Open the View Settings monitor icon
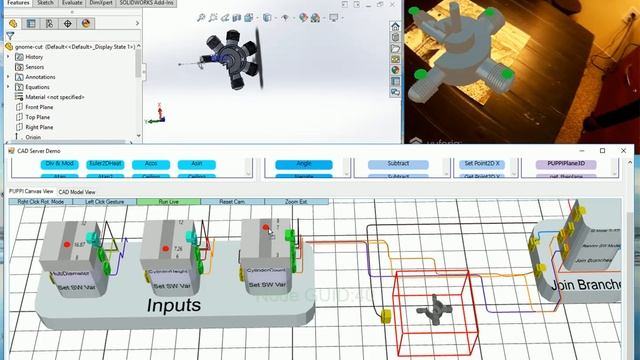The image size is (640, 360). [333, 18]
